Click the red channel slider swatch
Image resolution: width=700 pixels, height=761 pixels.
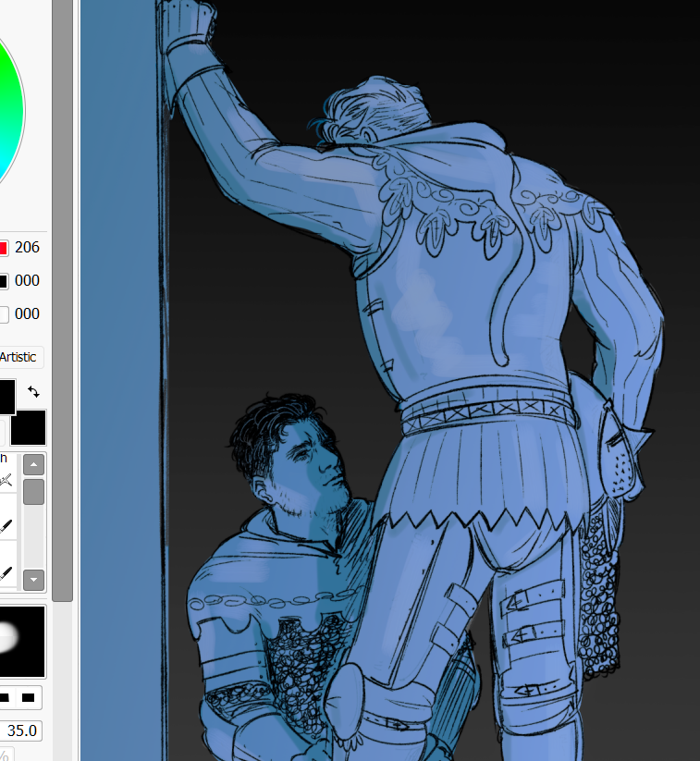click(4, 248)
